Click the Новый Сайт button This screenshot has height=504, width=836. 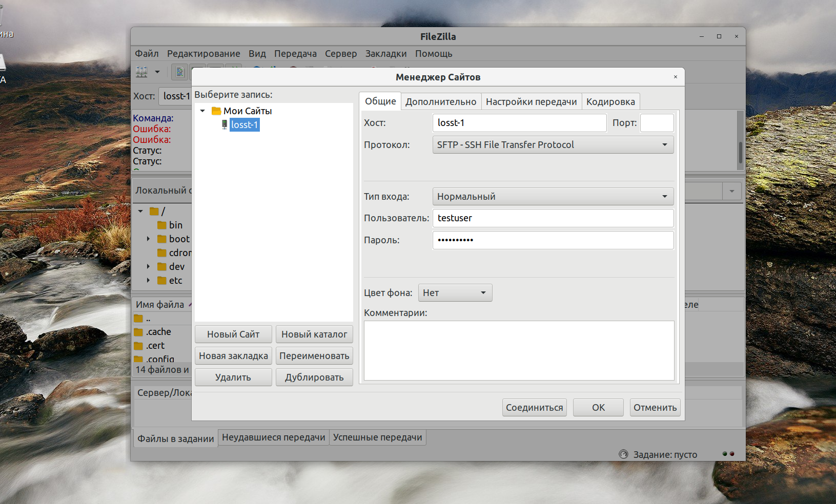point(233,334)
